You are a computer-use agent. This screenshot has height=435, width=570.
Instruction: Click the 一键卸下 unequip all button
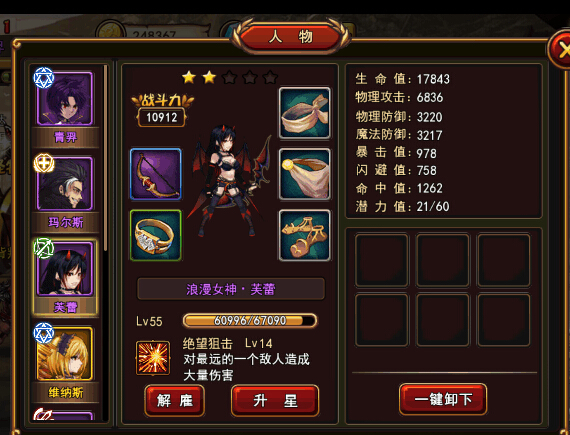click(x=443, y=399)
